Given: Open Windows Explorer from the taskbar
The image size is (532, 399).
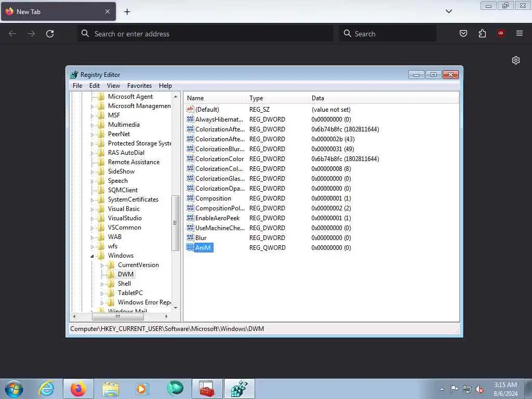Looking at the screenshot, I should (x=111, y=389).
